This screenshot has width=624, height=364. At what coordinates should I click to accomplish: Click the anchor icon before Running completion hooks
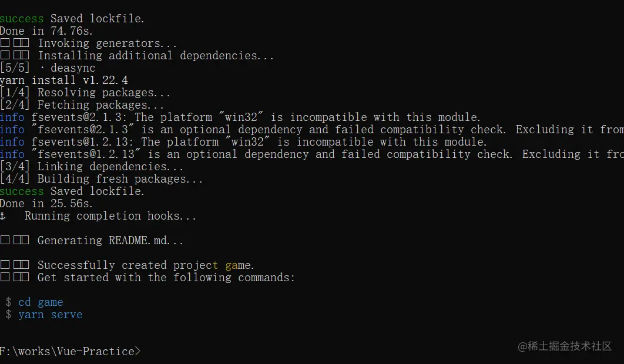(3, 216)
